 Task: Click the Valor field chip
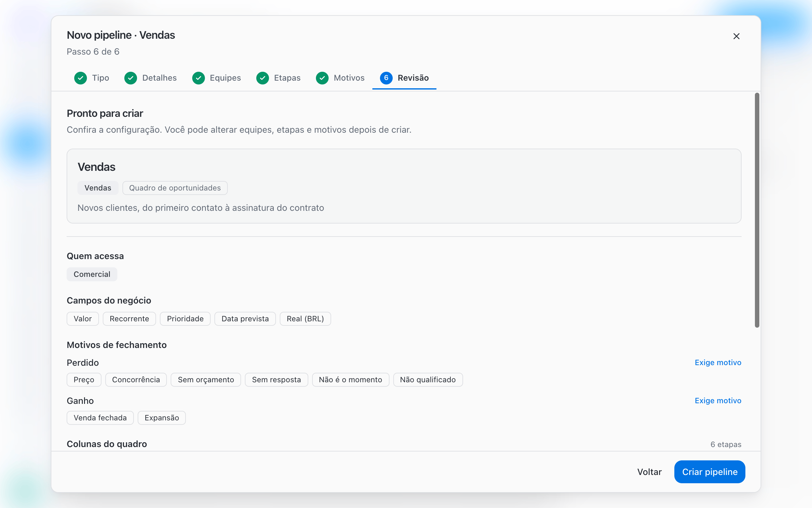pos(82,318)
